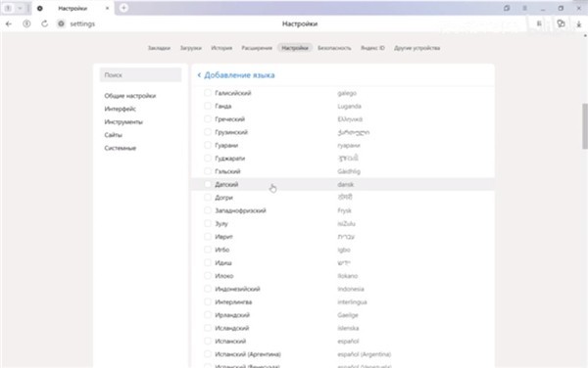Select the Иврит checkbox
The image size is (588, 368).
[x=208, y=237]
